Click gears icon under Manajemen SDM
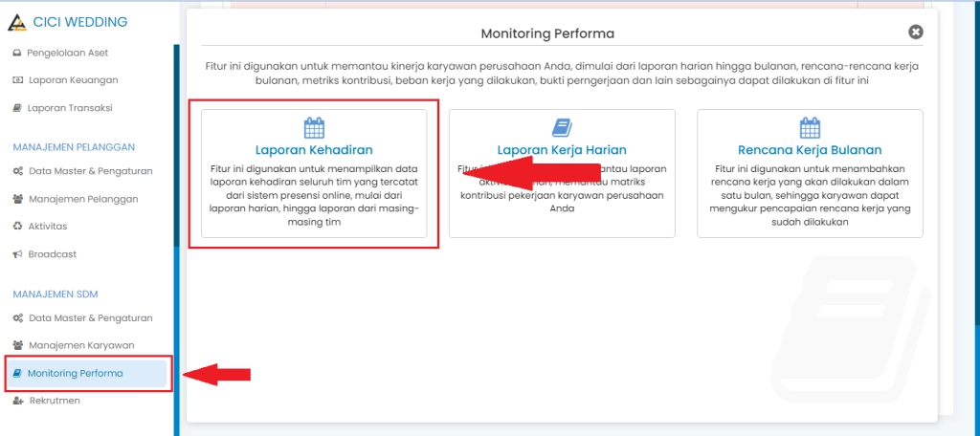980x436 pixels. coord(18,318)
